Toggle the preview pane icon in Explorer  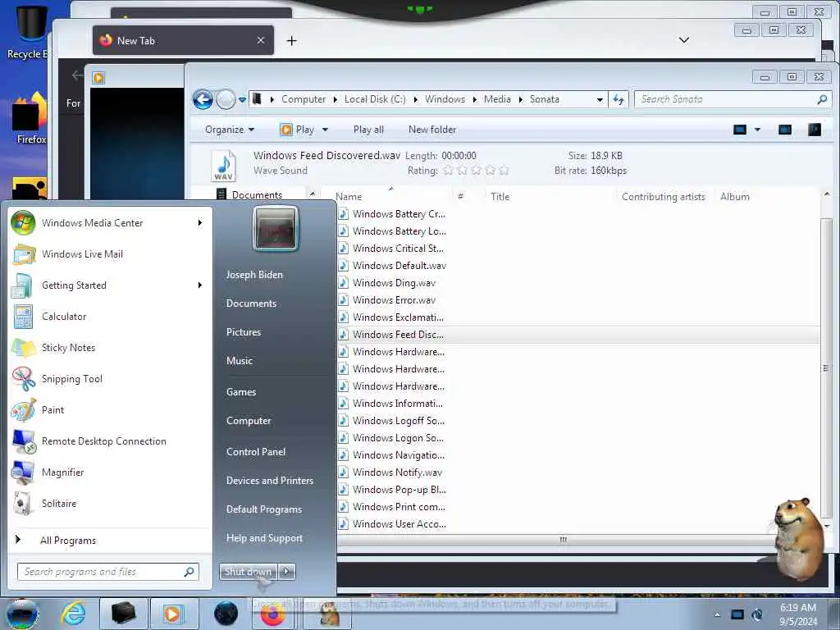pyautogui.click(x=785, y=130)
